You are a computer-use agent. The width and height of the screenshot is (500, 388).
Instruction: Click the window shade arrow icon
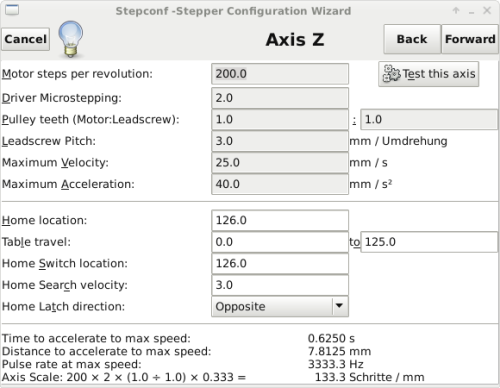click(x=456, y=11)
